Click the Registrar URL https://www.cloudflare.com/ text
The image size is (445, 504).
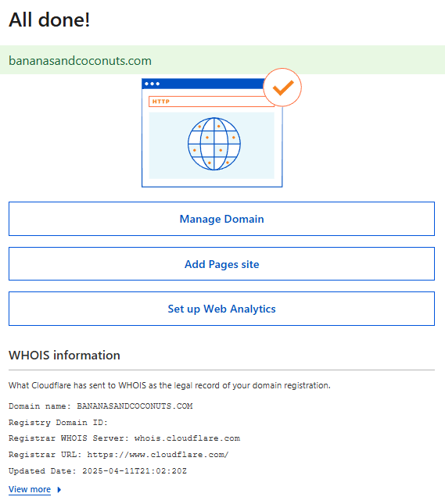coord(119,455)
